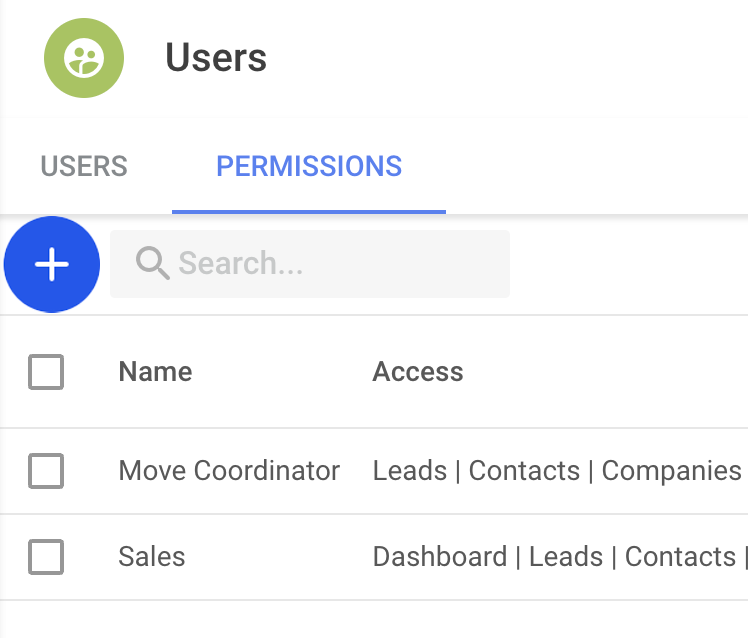Tick the Sales row checkbox
The height and width of the screenshot is (638, 748).
click(46, 557)
